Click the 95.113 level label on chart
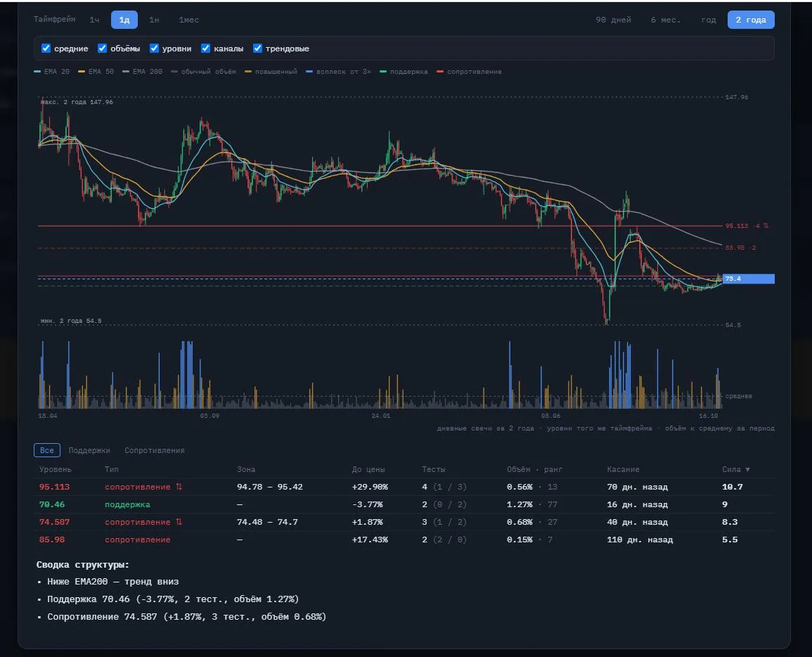 [746, 226]
